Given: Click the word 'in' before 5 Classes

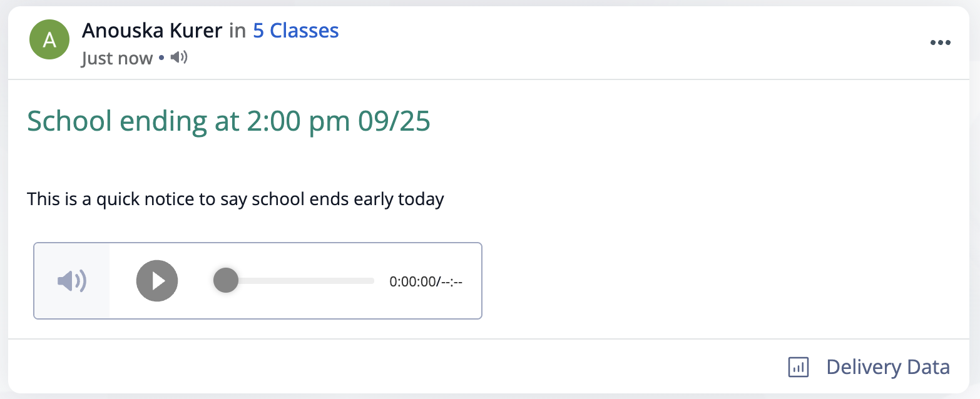Looking at the screenshot, I should pos(238,31).
